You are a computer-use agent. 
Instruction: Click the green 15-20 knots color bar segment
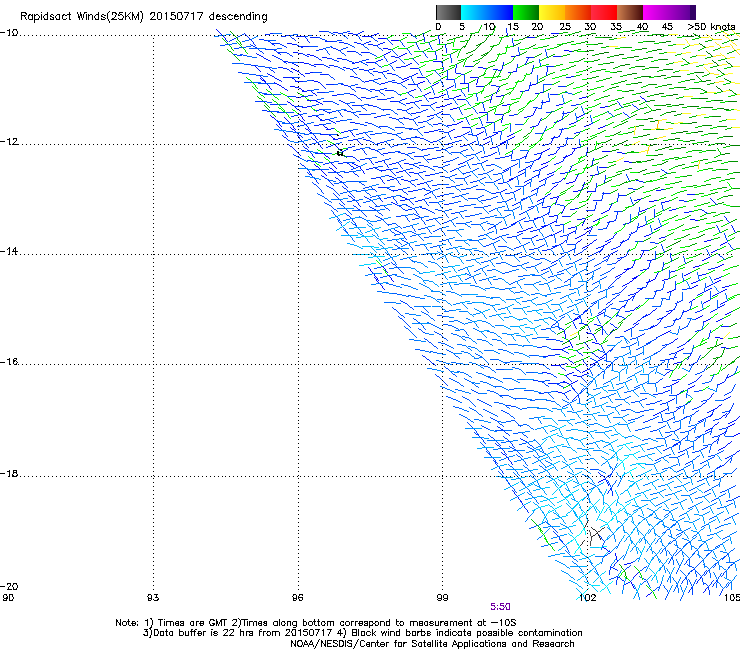pos(526,12)
